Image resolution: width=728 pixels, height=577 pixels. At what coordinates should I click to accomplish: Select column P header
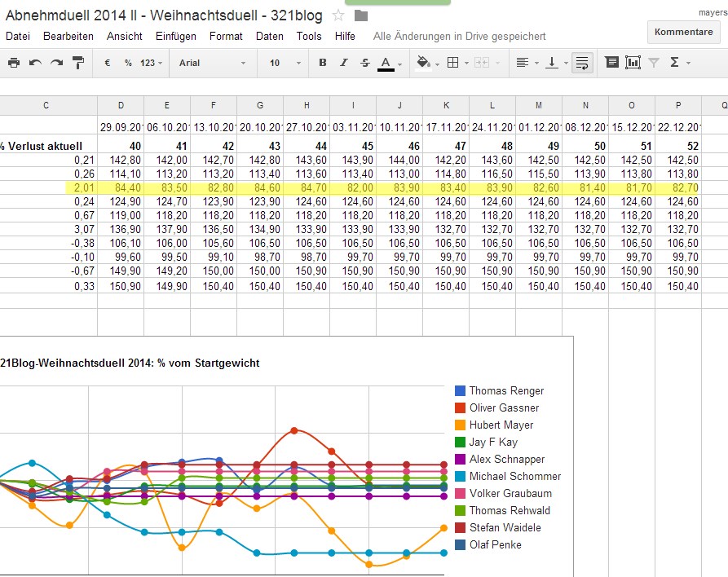[x=678, y=105]
